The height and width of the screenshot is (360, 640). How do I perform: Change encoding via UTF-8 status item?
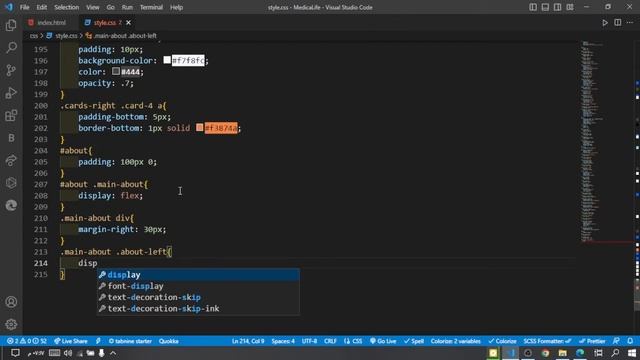coord(309,341)
